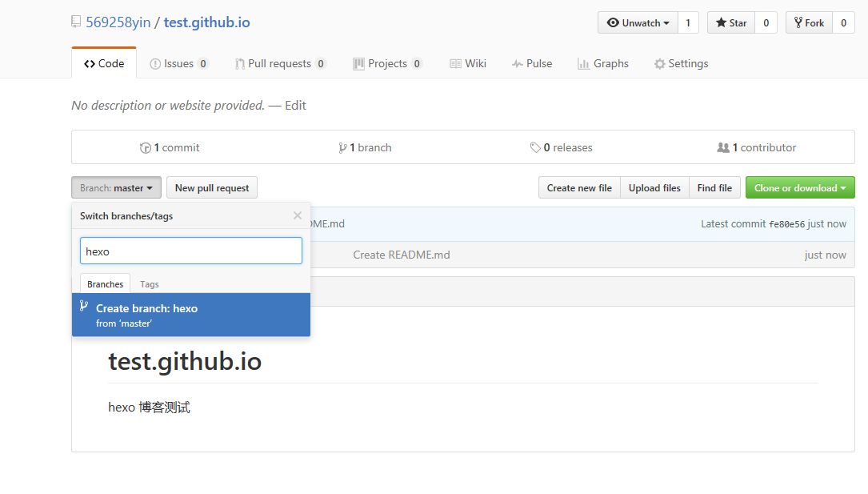Click the commit history icon next to 1 commit
868x494 pixels.
click(x=146, y=148)
